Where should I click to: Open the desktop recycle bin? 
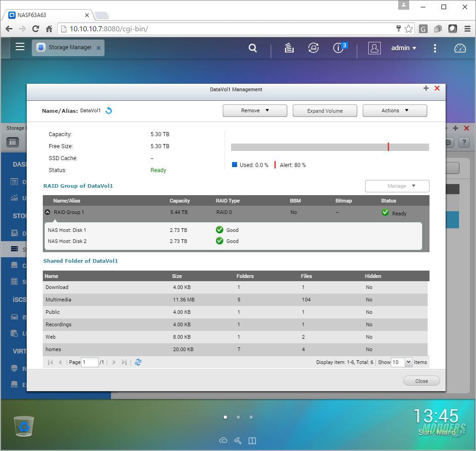[24, 426]
